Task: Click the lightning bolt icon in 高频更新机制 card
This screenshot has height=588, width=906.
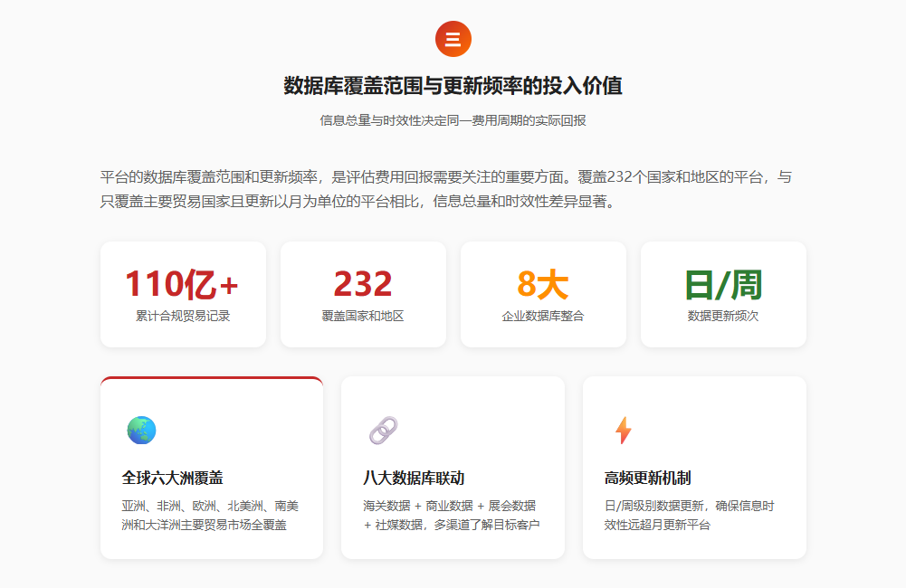Action: [624, 431]
